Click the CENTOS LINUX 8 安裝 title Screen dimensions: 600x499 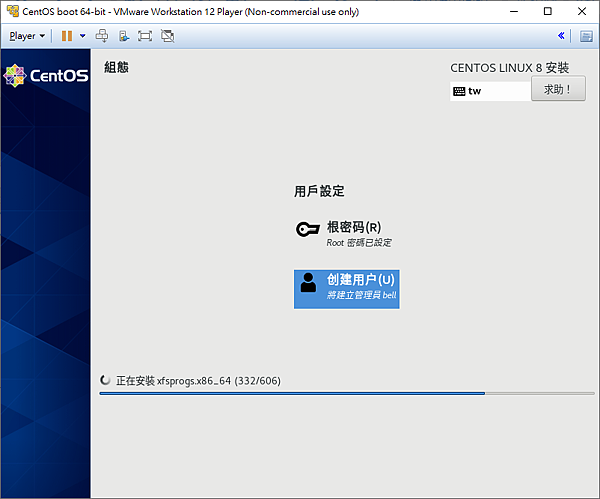point(509,68)
